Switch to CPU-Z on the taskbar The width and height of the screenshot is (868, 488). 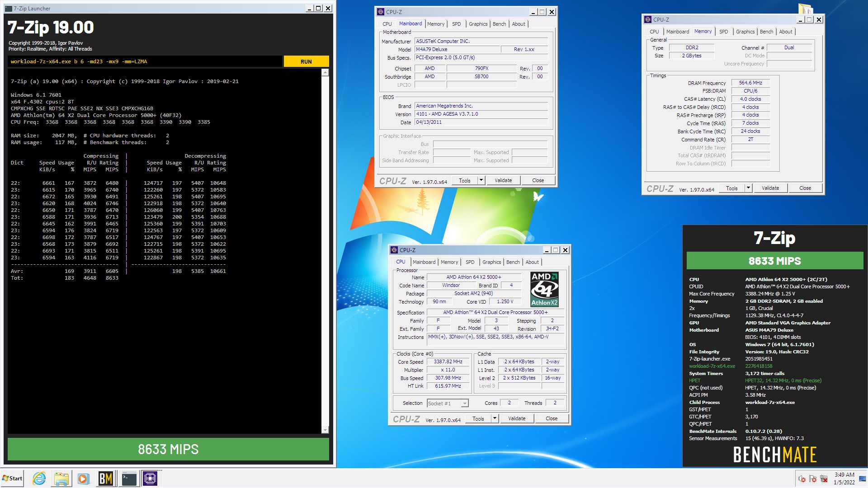(x=150, y=478)
